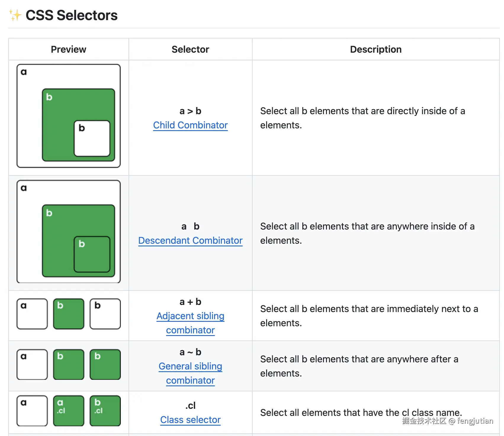Click the sparkles emoji beside CSS Selectors

tap(15, 15)
